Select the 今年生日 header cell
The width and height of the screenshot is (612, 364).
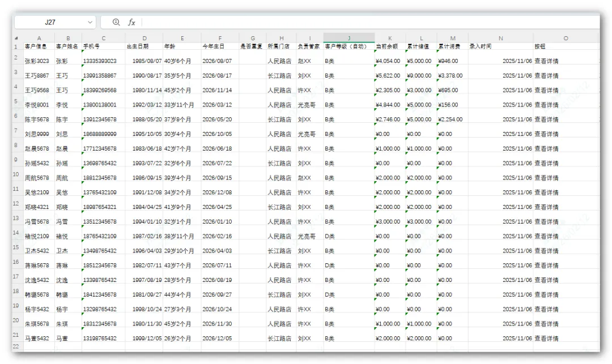(x=220, y=46)
